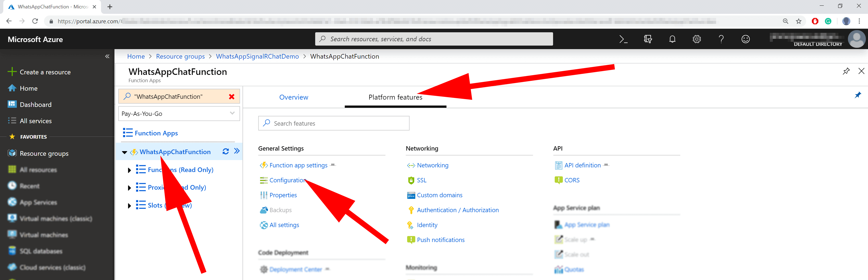Open Networking feature link
This screenshot has width=868, height=280.
[433, 165]
